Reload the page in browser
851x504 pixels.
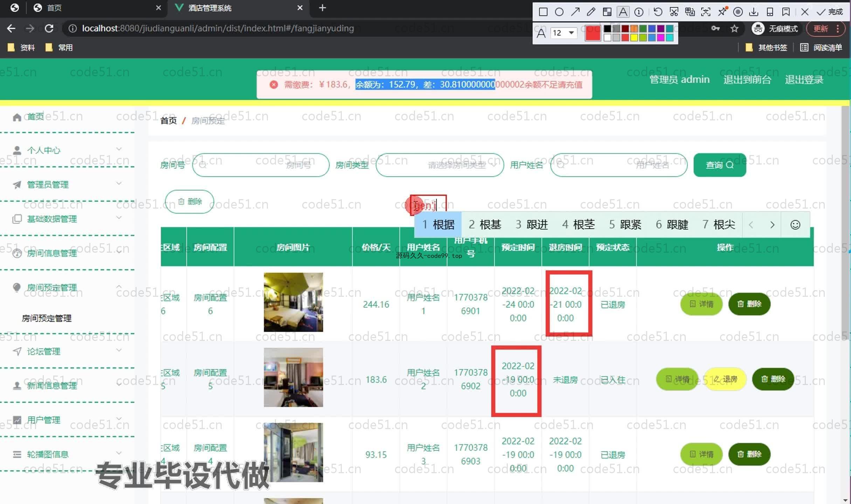[x=49, y=28]
